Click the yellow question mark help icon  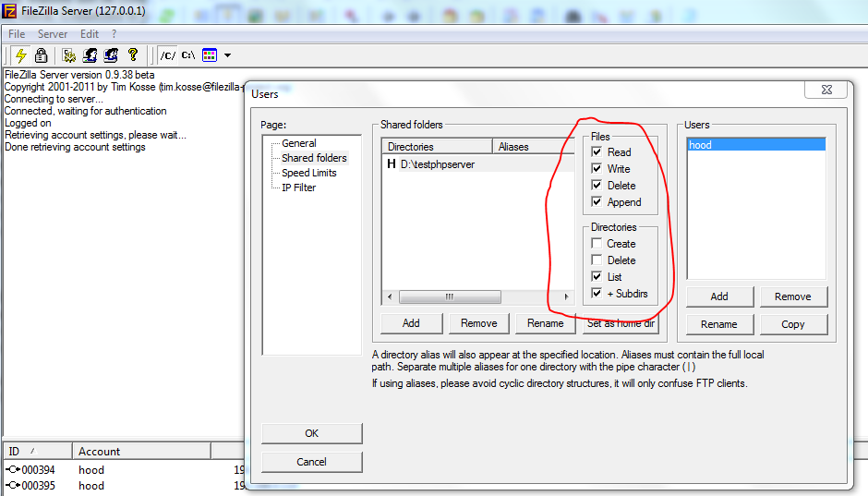point(132,54)
